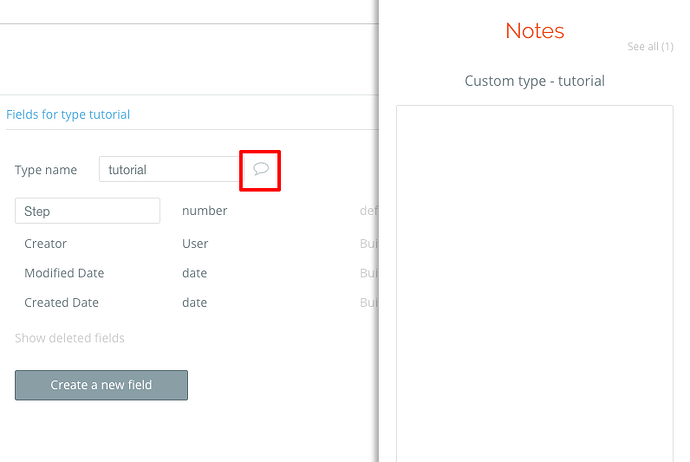Click date type in Created Date row
Screen dimensions: 690x462
coord(195,302)
